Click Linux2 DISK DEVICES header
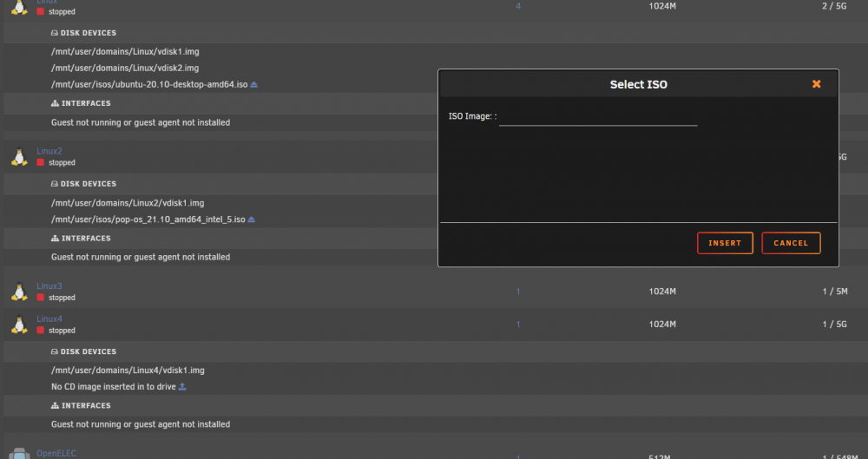This screenshot has width=868, height=459. tap(83, 184)
